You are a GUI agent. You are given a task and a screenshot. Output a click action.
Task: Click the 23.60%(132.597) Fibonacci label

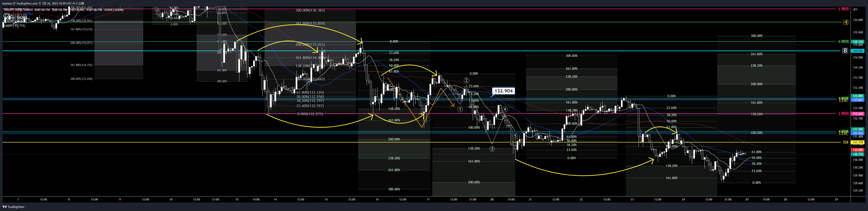pyautogui.click(x=310, y=106)
